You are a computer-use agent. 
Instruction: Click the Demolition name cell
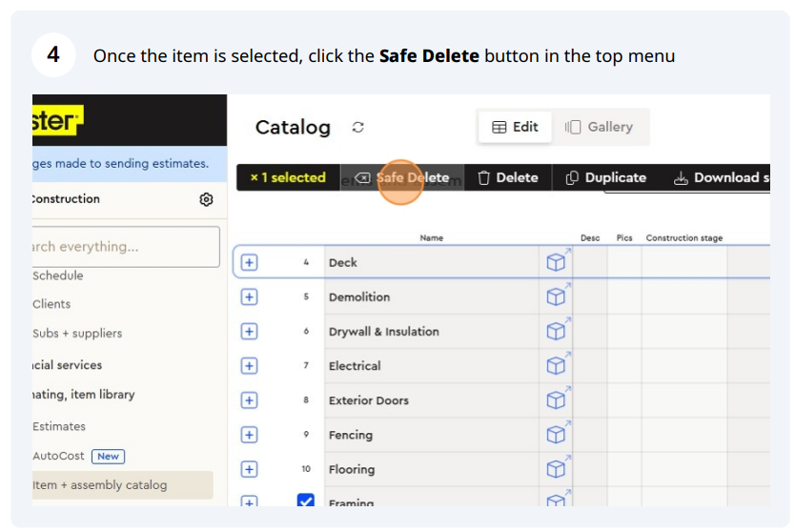pyautogui.click(x=432, y=297)
